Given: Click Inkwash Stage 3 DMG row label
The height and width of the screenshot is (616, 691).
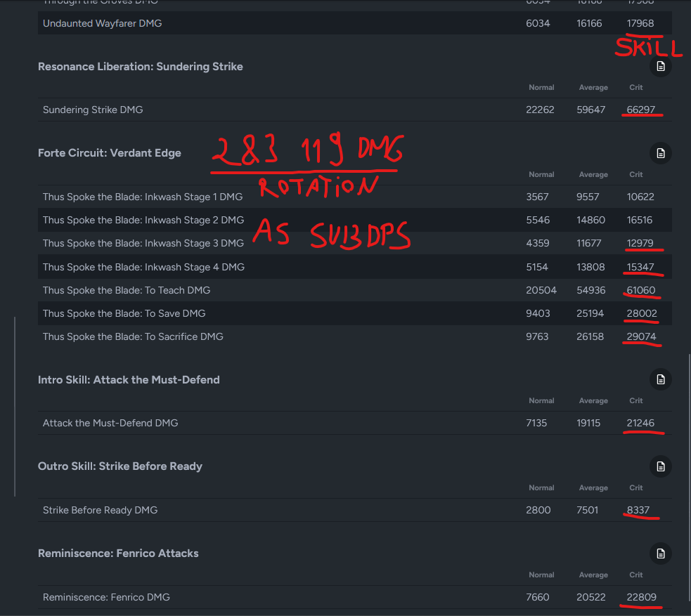Looking at the screenshot, I should click(x=143, y=243).
